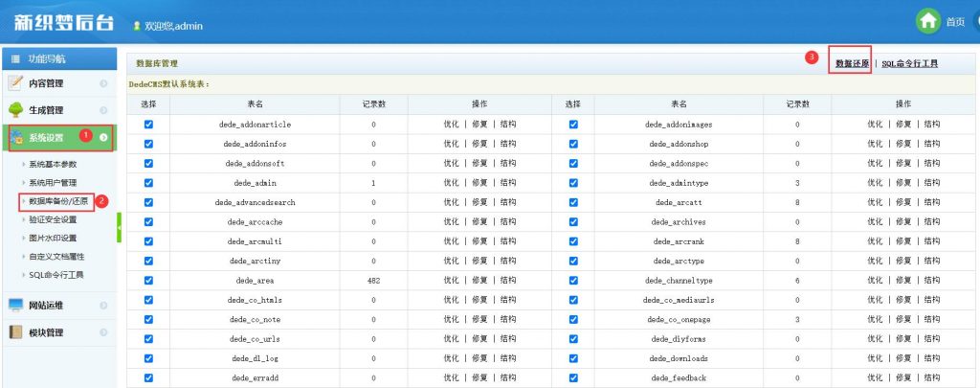Click the 模块管理 book icon
980x388 pixels.
(x=16, y=332)
